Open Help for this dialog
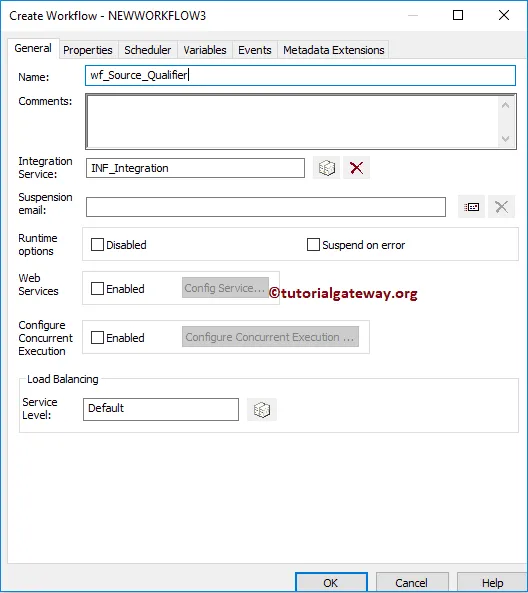This screenshot has height=593, width=528. 492,582
